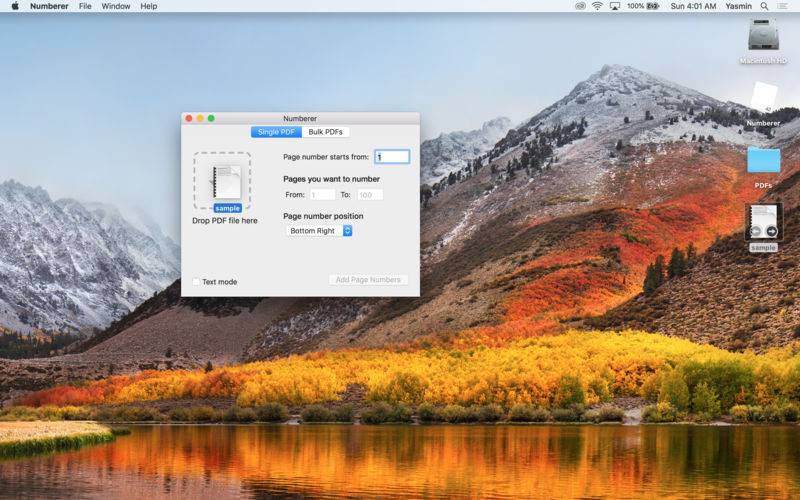The height and width of the screenshot is (500, 800).
Task: Click the AirPlay display icon
Action: [614, 6]
